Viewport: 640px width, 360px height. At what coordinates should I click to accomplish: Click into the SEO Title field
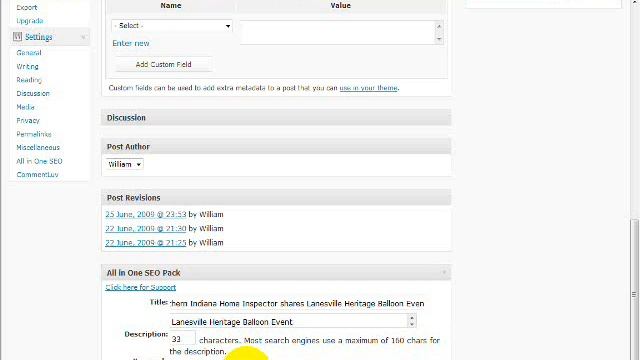coord(297,304)
